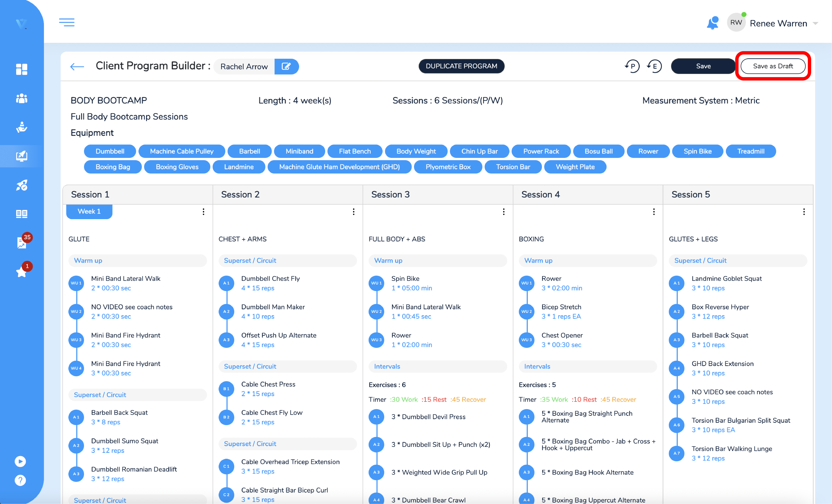The height and width of the screenshot is (504, 832).
Task: Open Session 4 three-dot options menu
Action: 654,212
